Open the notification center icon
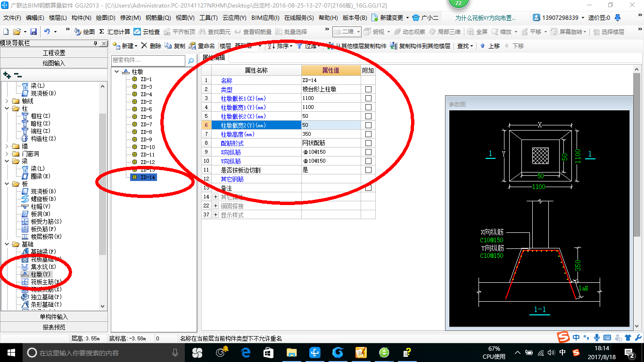 point(629,353)
